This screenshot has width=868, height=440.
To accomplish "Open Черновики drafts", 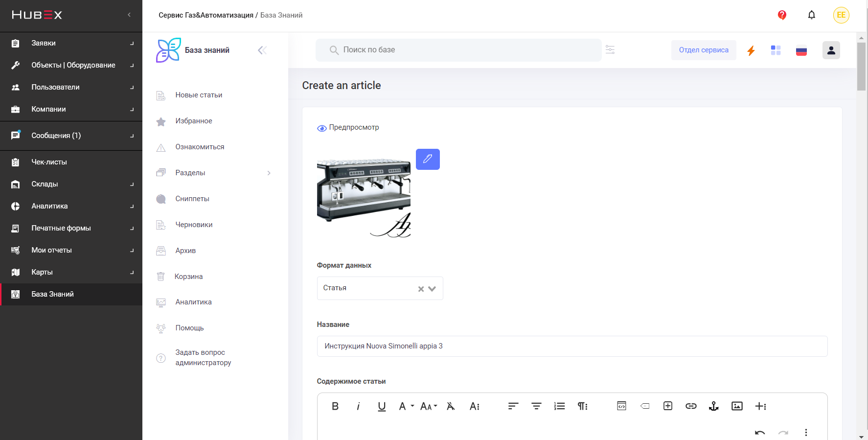I will pos(194,225).
